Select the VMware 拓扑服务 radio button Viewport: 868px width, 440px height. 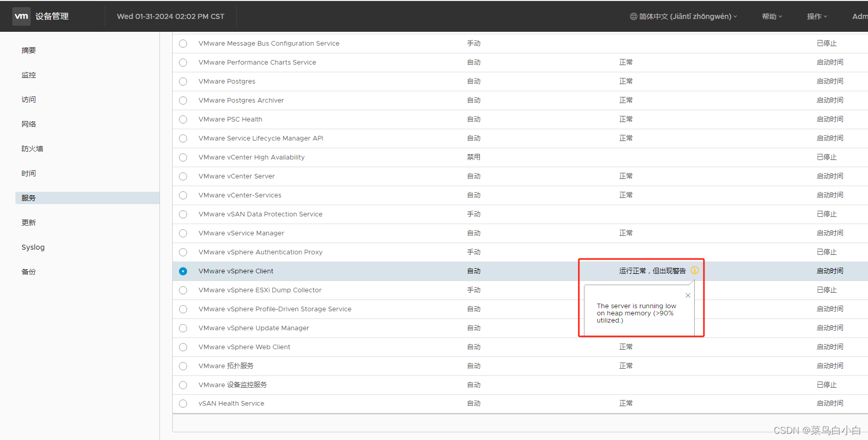183,366
